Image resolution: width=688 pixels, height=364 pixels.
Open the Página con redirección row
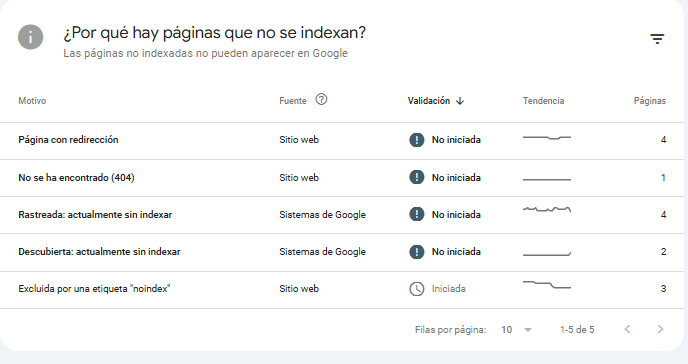(x=342, y=141)
